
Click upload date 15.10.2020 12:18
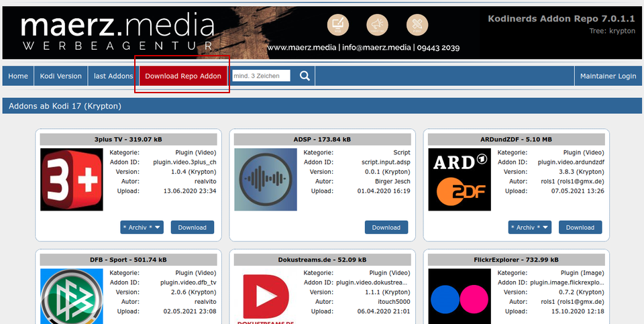[578, 311]
